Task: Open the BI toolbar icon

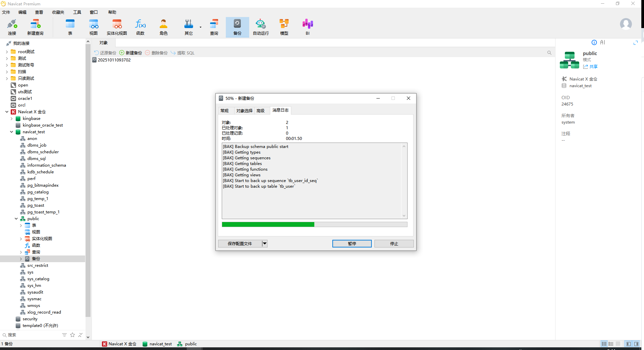Action: [x=308, y=27]
